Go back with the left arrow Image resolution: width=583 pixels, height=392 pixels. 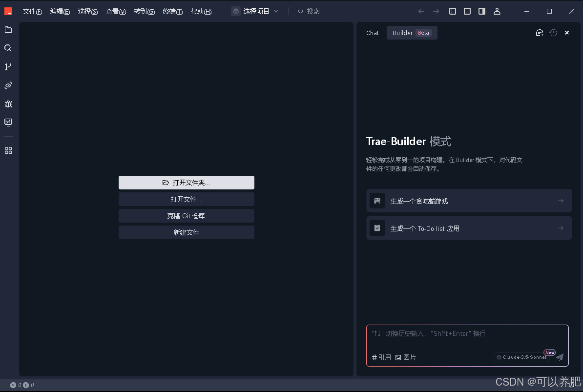tap(421, 12)
